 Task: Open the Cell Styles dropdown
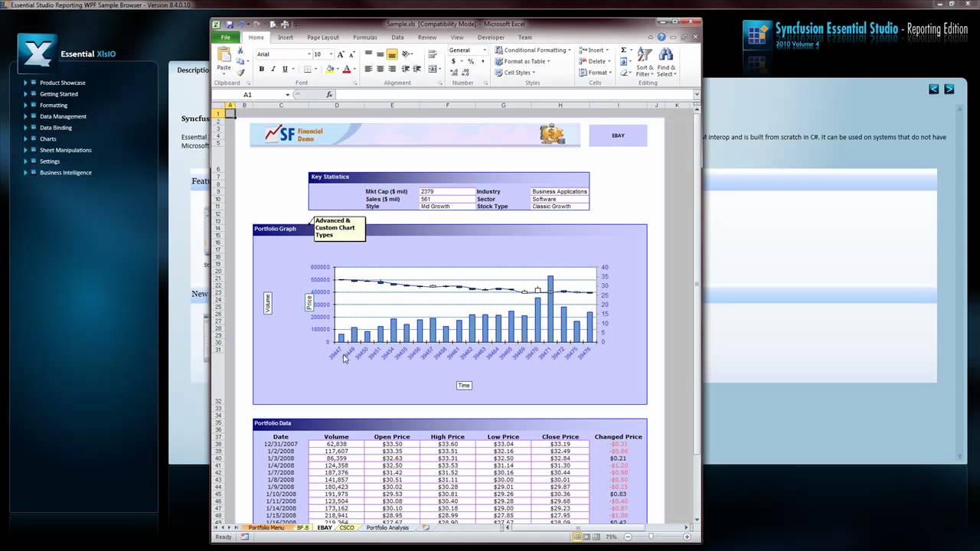click(514, 73)
